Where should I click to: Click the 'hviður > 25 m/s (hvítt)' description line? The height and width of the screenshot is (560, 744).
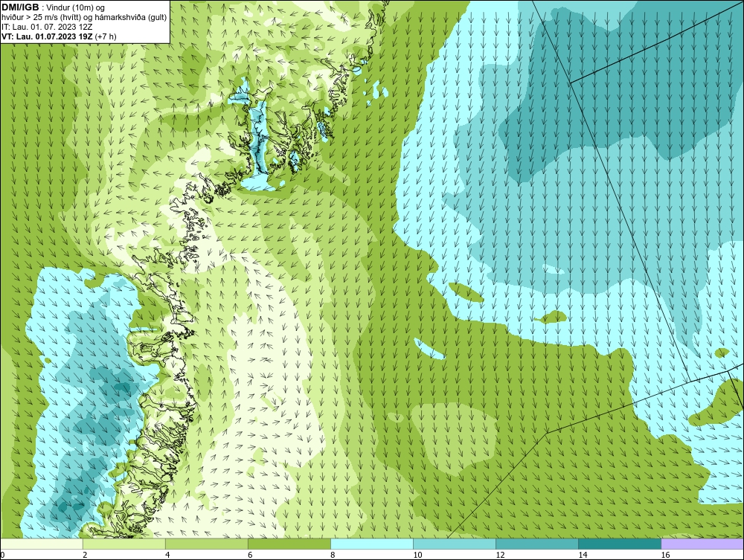(84, 18)
